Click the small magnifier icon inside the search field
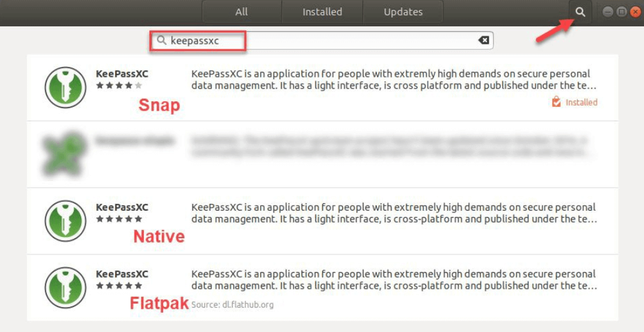This screenshot has width=644, height=332. [x=162, y=41]
